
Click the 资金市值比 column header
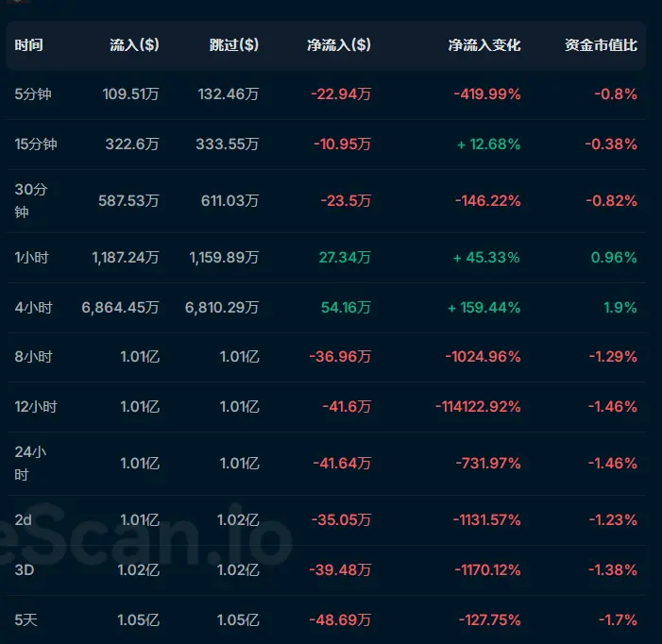click(601, 44)
